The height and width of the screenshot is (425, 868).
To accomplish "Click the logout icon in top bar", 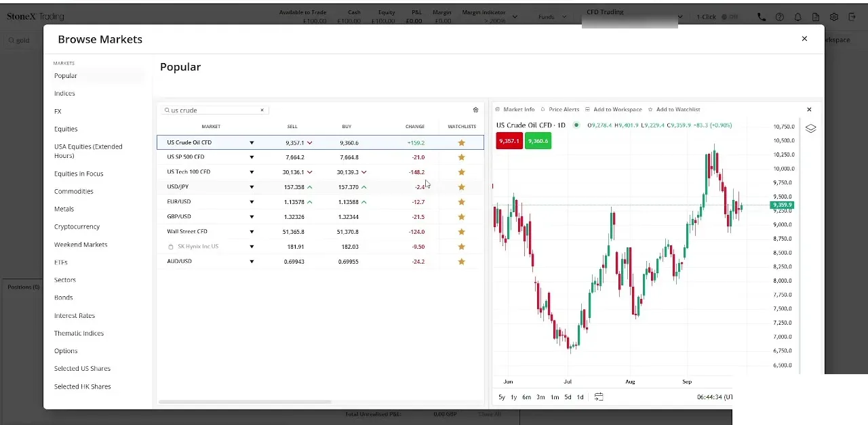I will coord(852,17).
